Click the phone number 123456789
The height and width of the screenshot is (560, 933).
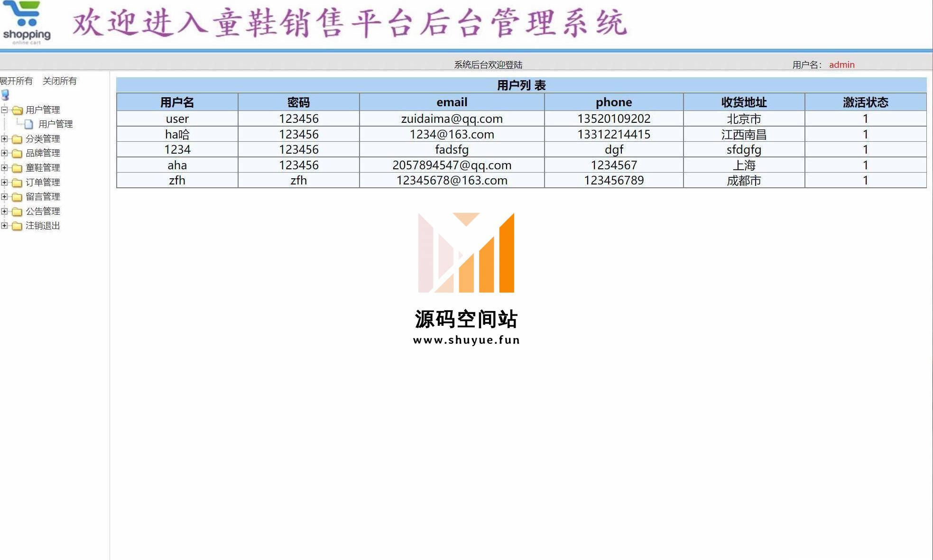click(x=614, y=181)
